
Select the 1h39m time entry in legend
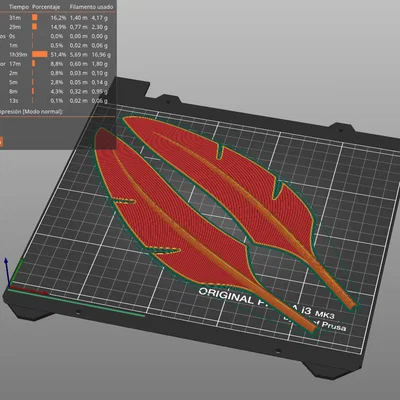tap(18, 54)
